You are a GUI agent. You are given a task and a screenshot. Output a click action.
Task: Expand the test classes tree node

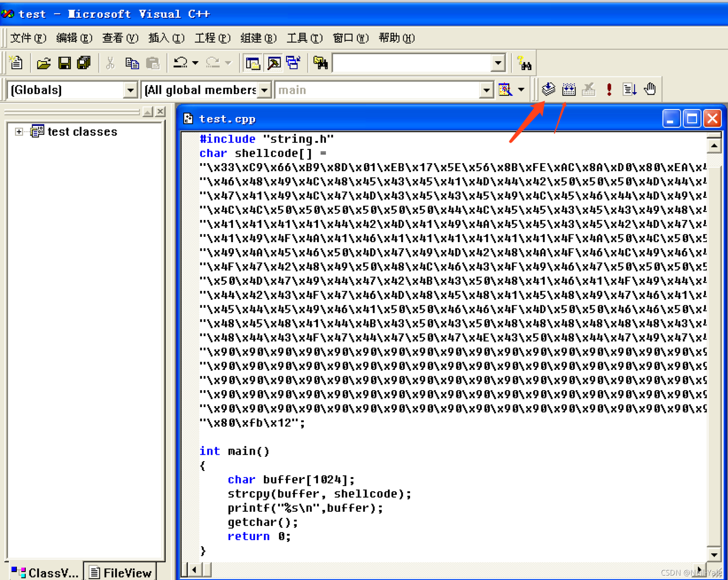tap(19, 132)
